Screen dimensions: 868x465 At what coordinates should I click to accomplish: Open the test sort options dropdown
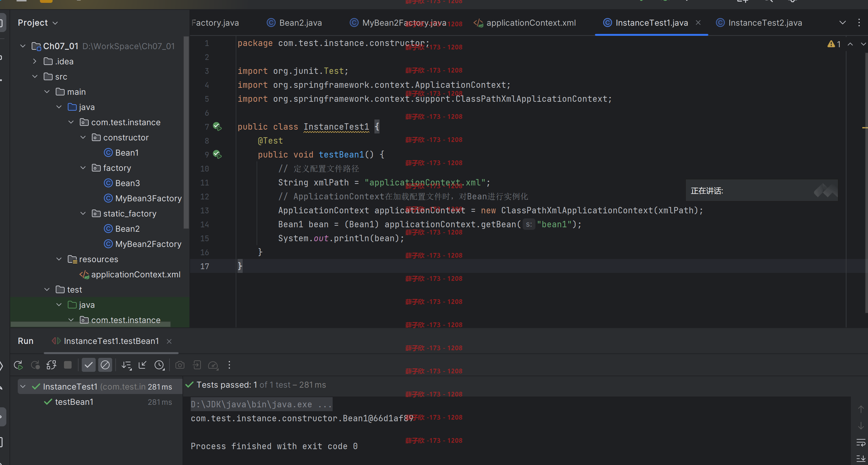[126, 365]
